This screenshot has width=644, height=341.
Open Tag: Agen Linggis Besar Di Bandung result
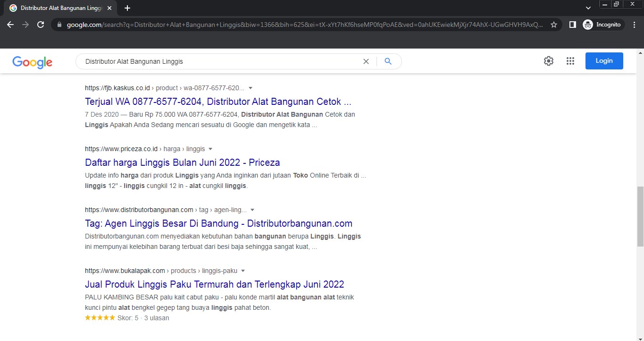219,223
